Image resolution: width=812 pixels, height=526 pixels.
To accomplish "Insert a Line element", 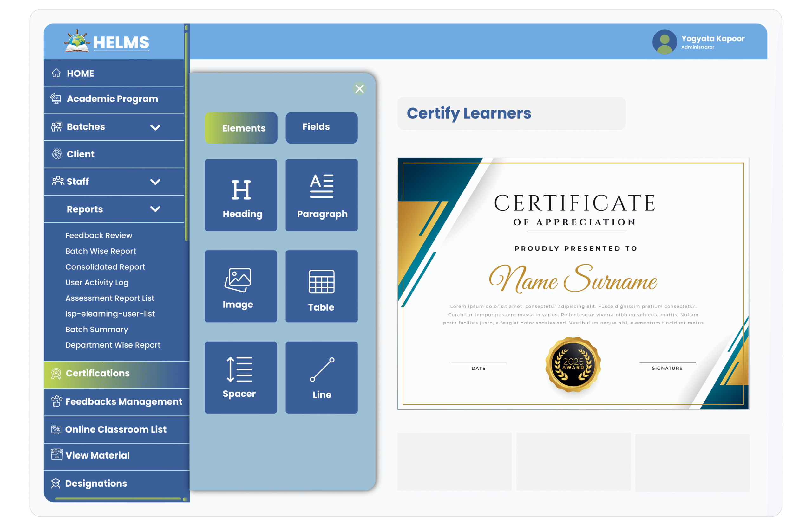I will tap(321, 377).
